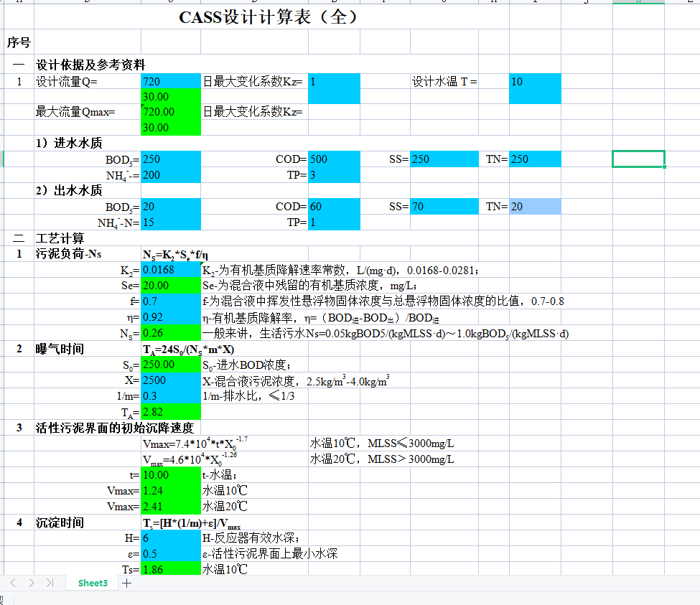Select the 1/m value 0.3
Image resolution: width=700 pixels, height=605 pixels.
tap(171, 395)
